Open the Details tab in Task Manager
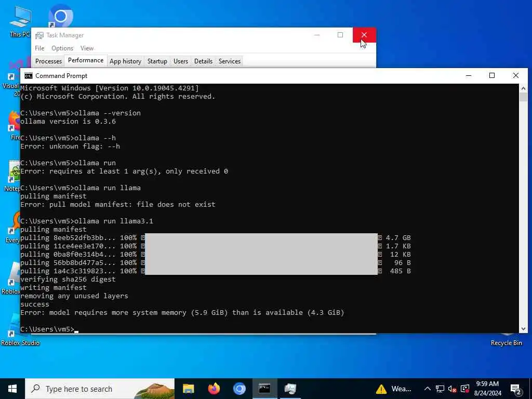Viewport: 532px width, 399px height. pos(203,61)
